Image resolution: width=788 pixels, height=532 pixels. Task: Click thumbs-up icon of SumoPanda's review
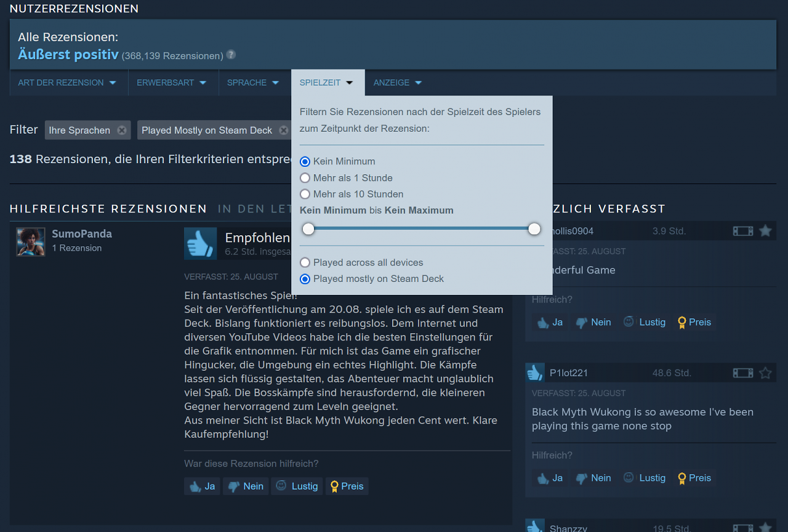pos(200,244)
